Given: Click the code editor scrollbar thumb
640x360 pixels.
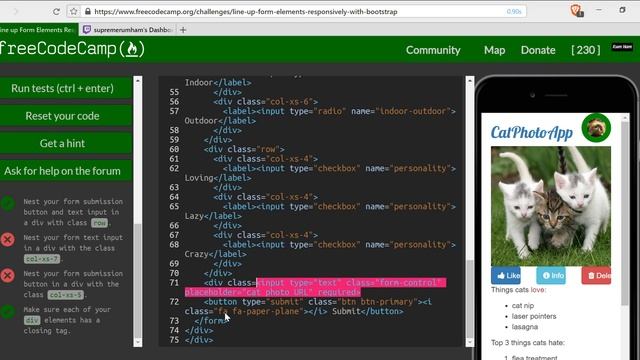Looking at the screenshot, I should click(x=470, y=298).
